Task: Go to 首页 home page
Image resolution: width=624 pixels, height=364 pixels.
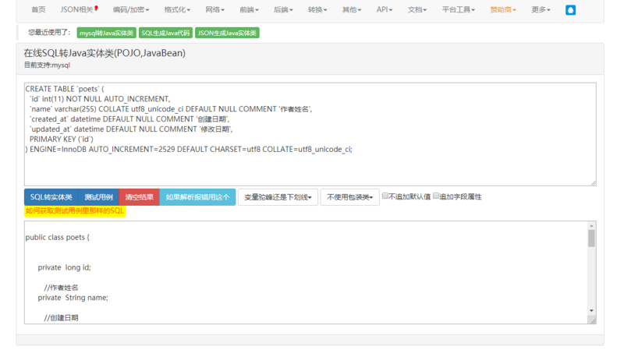Action: coord(38,9)
